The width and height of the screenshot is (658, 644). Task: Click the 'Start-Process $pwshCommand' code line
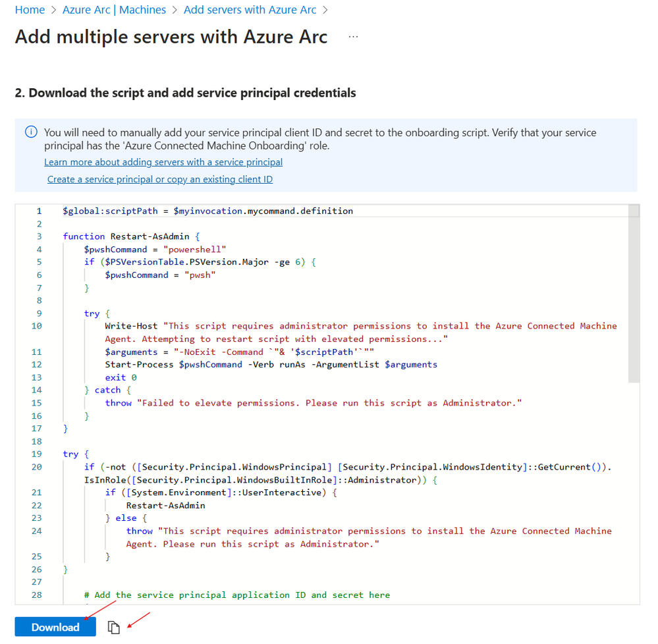pos(271,364)
